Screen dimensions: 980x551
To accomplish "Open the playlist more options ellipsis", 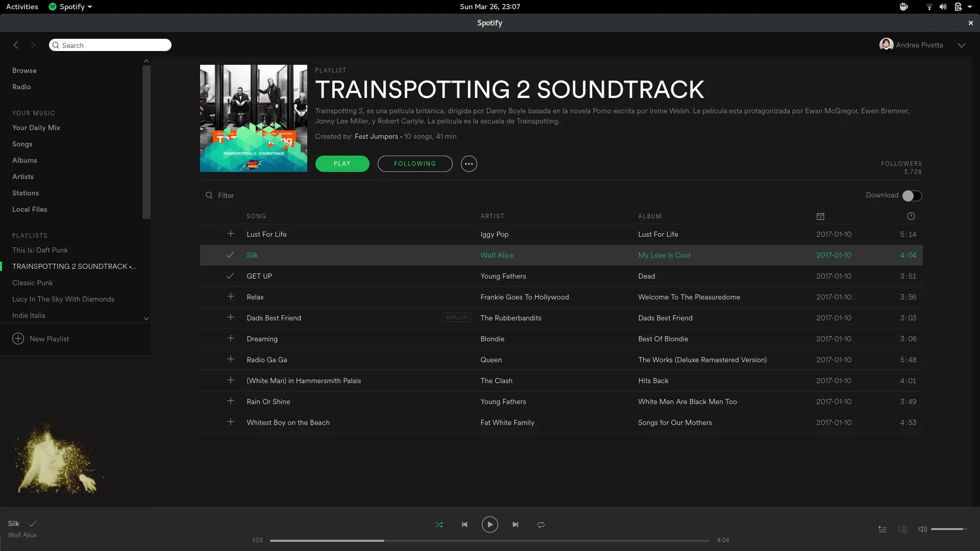I will coord(469,164).
